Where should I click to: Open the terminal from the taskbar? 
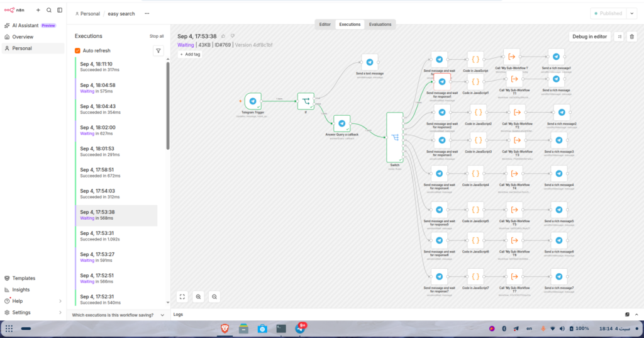pyautogui.click(x=281, y=329)
